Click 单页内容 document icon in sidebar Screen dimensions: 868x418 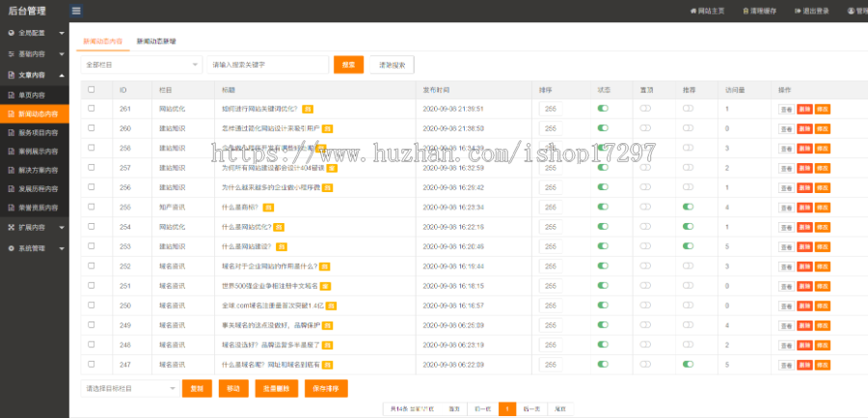tap(12, 95)
